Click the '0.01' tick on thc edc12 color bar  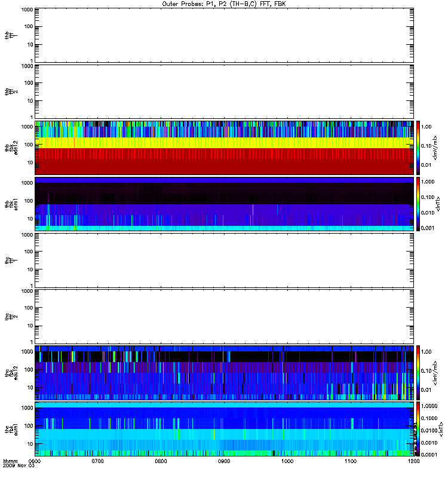[426, 390]
